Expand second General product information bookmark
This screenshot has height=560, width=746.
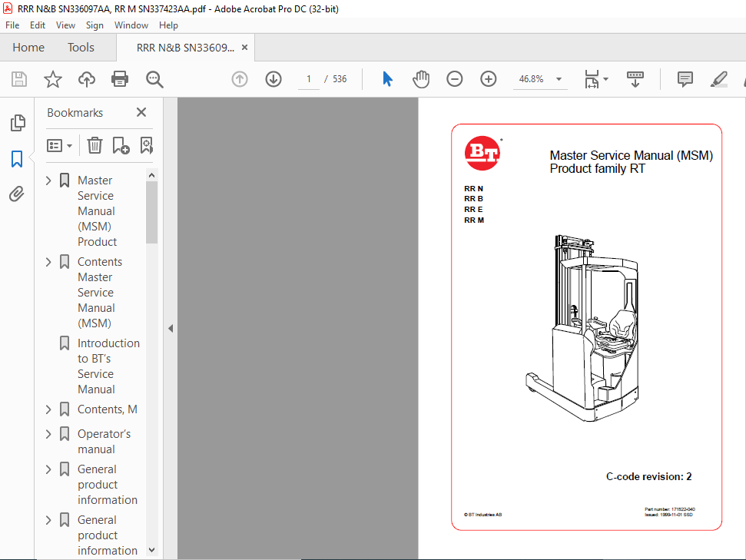[48, 520]
